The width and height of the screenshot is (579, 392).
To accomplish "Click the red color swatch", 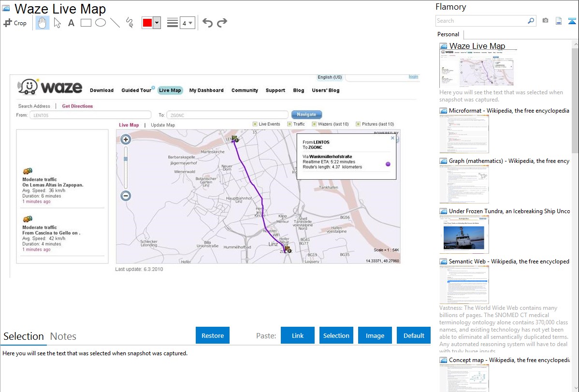I will tap(147, 23).
